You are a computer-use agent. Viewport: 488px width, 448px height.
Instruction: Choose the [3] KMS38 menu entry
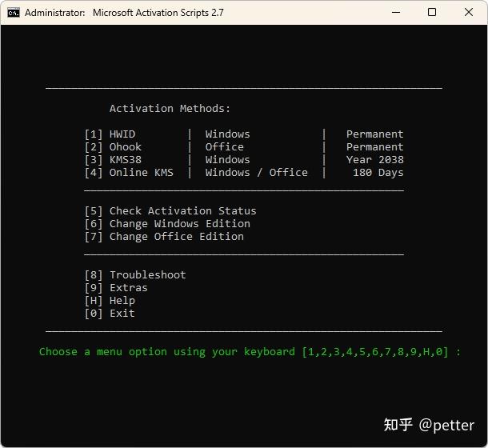point(114,160)
